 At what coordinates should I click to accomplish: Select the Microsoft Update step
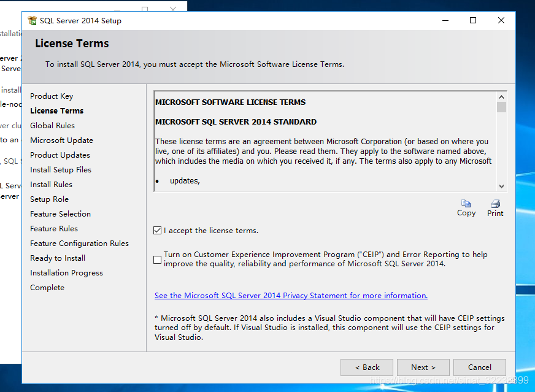coord(61,140)
